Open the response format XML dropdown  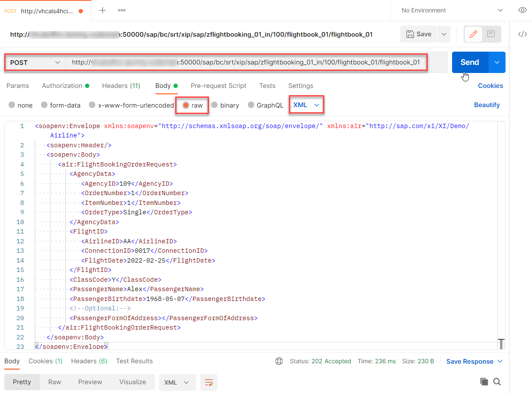pyautogui.click(x=177, y=382)
